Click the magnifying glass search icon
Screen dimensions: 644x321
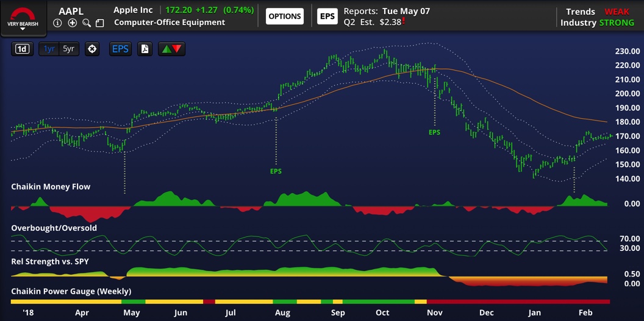click(86, 23)
